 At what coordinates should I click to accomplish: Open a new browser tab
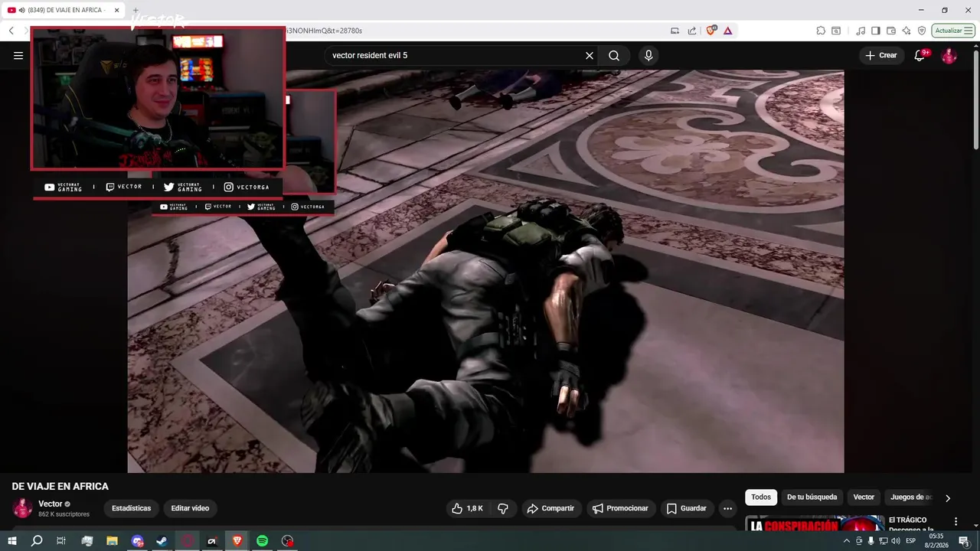point(136,10)
